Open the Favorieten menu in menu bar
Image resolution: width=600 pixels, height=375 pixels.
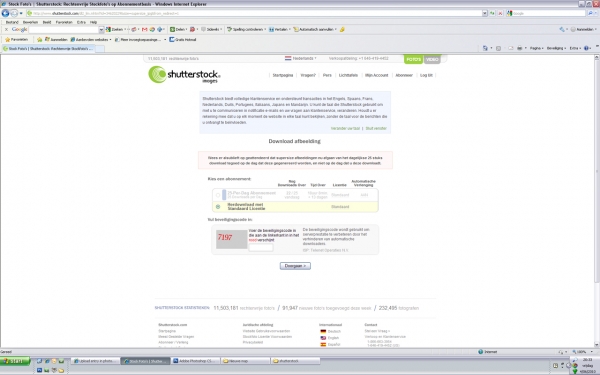pos(64,22)
